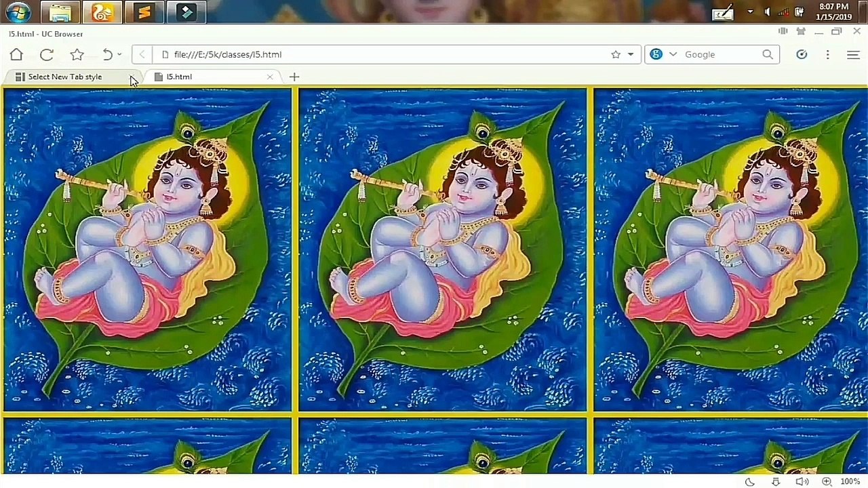Click the Google search engine icon

tap(656, 54)
